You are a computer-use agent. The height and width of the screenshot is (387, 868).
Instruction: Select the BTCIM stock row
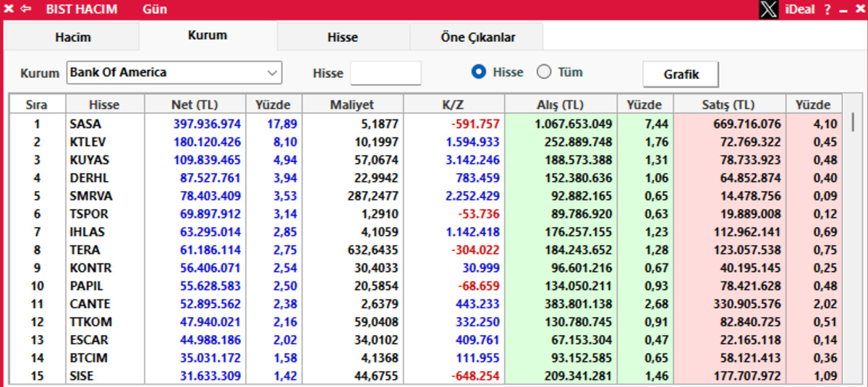coord(426,358)
